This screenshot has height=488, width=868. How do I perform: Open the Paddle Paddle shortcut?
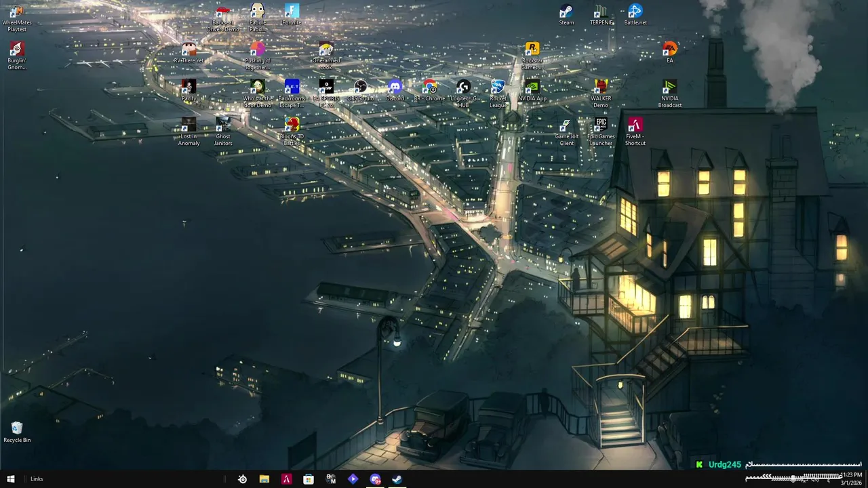click(x=258, y=18)
